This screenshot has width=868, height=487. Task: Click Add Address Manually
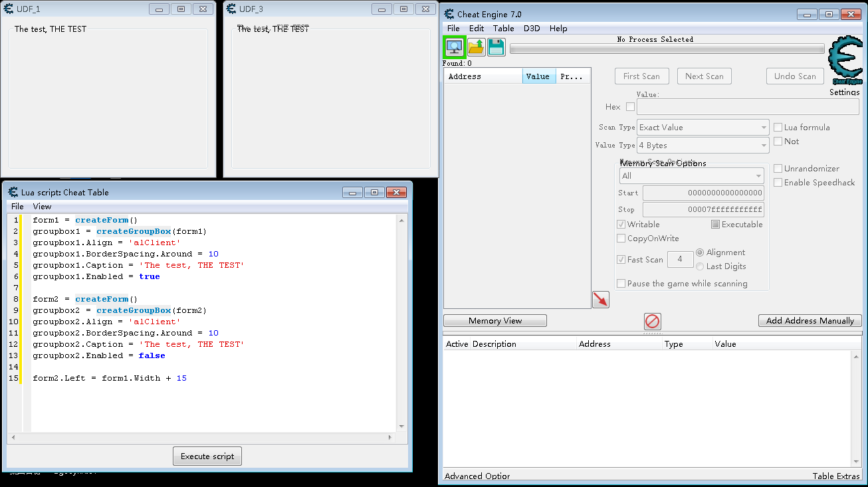point(810,320)
